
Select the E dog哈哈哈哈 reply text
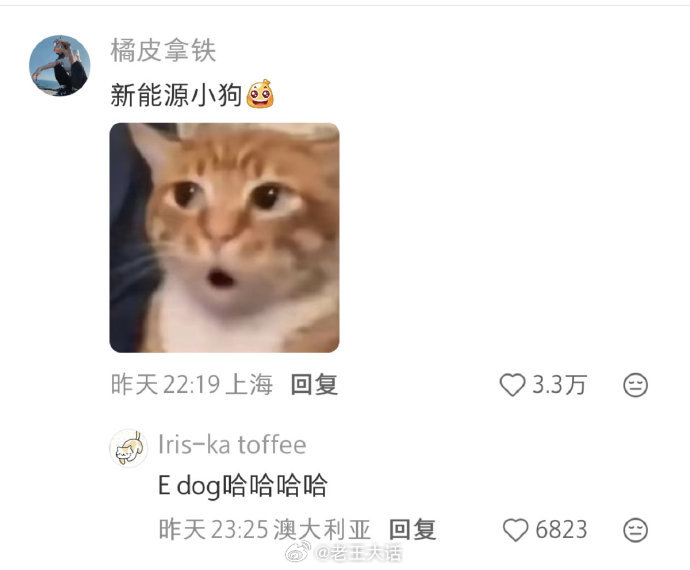click(242, 485)
